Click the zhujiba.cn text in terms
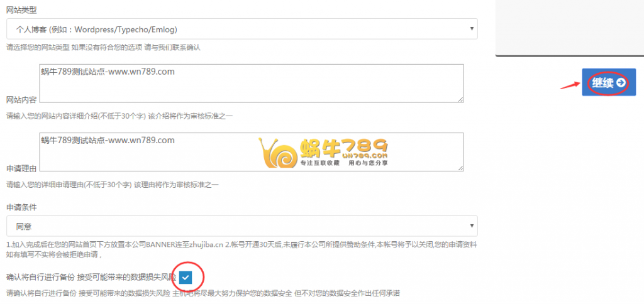Screen dimensions: 644x304 [208, 244]
